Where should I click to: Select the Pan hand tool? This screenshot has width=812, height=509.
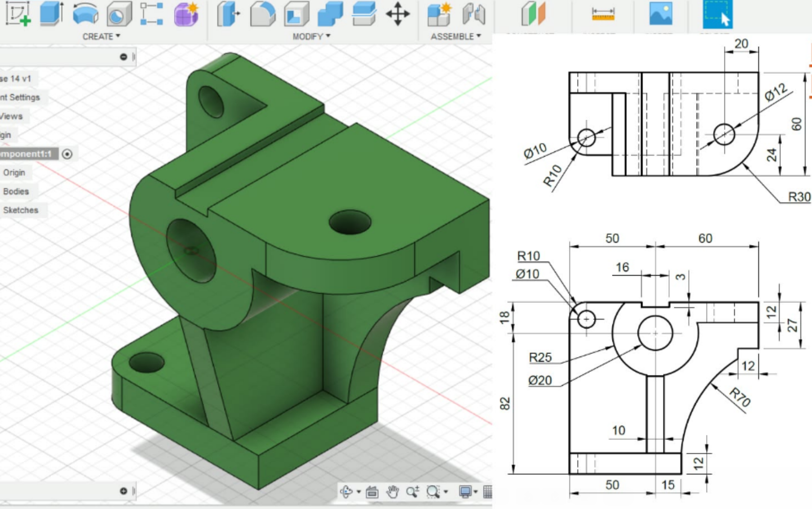click(392, 492)
